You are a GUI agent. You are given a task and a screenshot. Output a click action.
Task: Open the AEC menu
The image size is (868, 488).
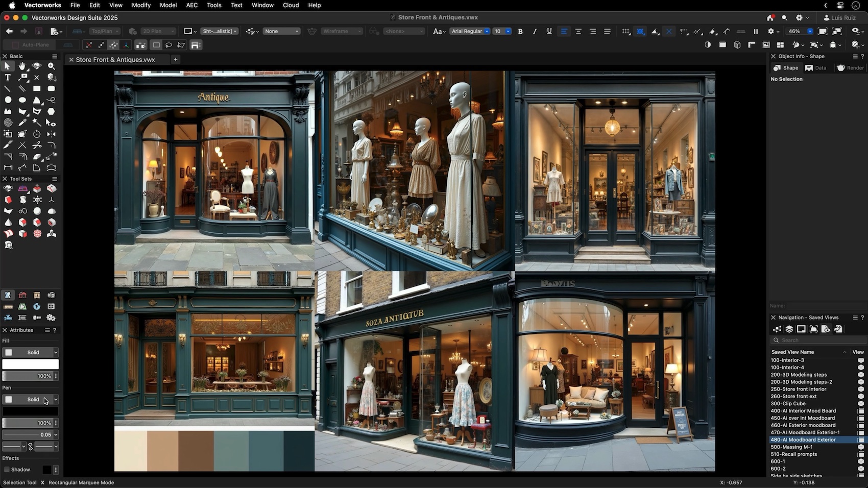point(191,5)
